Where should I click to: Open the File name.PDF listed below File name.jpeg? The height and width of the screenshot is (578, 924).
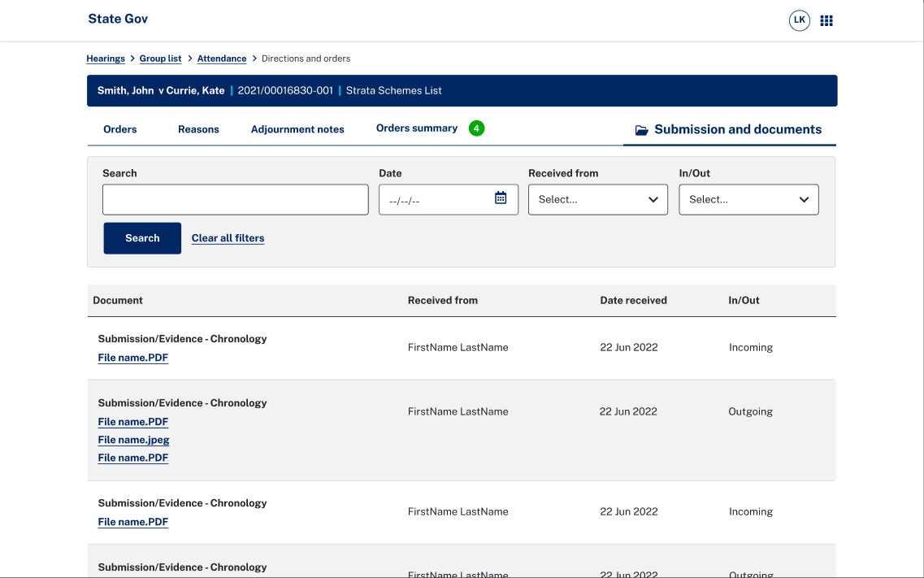[133, 458]
